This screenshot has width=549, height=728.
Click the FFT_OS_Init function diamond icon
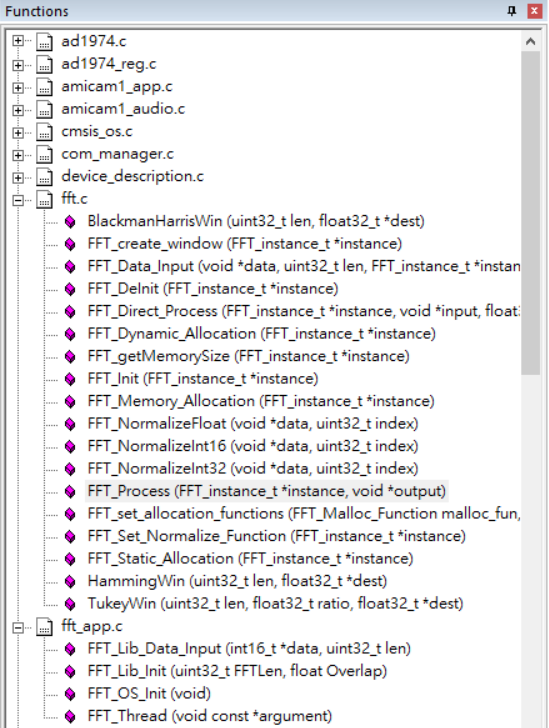pyautogui.click(x=70, y=695)
